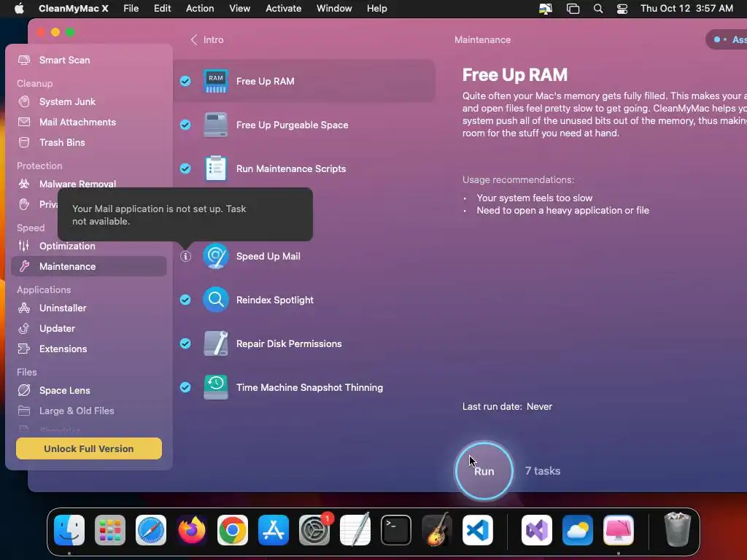747x560 pixels.
Task: Open Launchpad from the Dock
Action: tap(110, 530)
